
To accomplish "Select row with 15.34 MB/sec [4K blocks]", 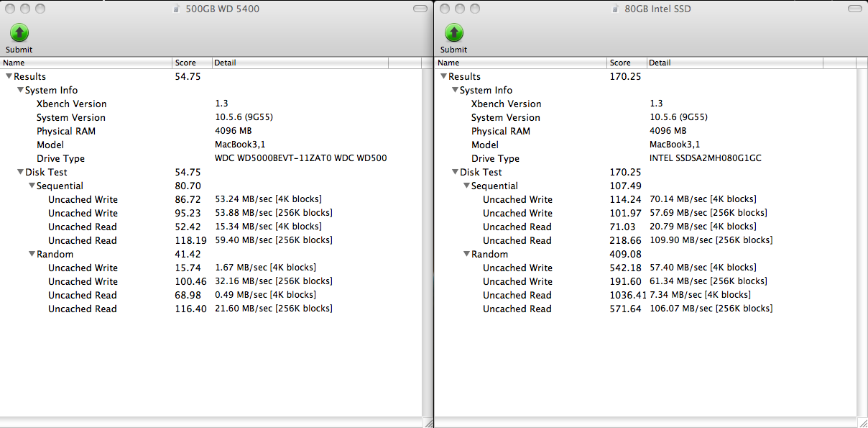I will coord(211,227).
